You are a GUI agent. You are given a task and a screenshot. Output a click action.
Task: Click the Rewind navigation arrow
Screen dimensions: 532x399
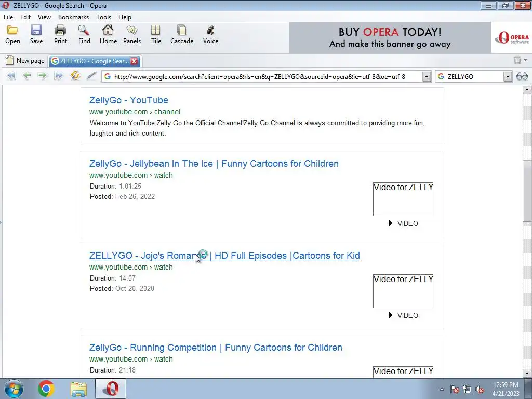(x=11, y=76)
